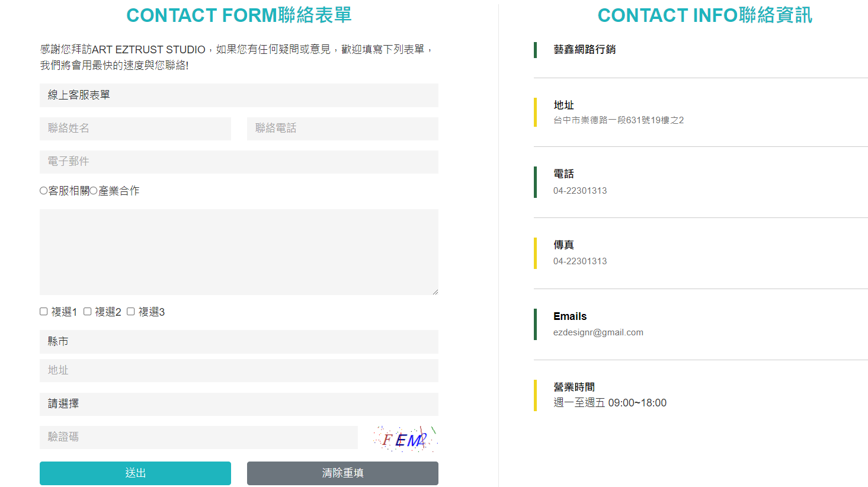Select the 客服相關 radio button
The height and width of the screenshot is (487, 868).
coord(44,191)
